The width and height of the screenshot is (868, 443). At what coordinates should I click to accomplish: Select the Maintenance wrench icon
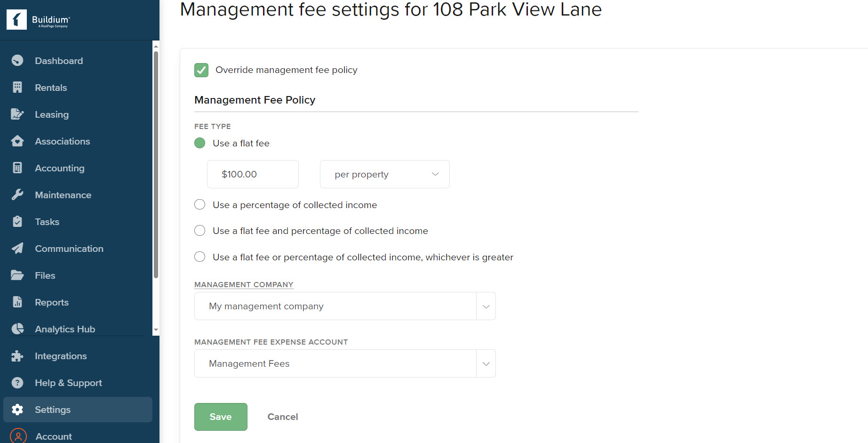point(17,194)
